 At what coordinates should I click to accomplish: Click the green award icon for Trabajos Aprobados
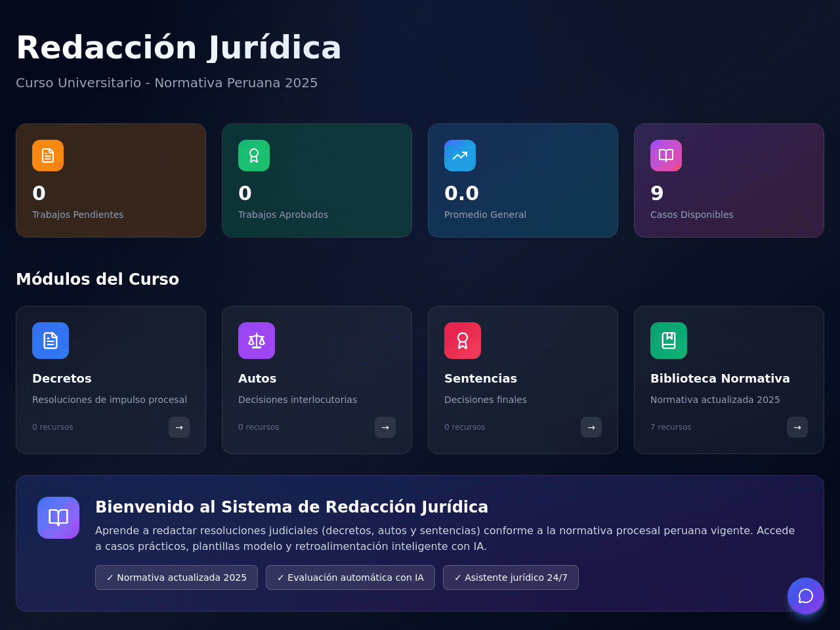(254, 156)
